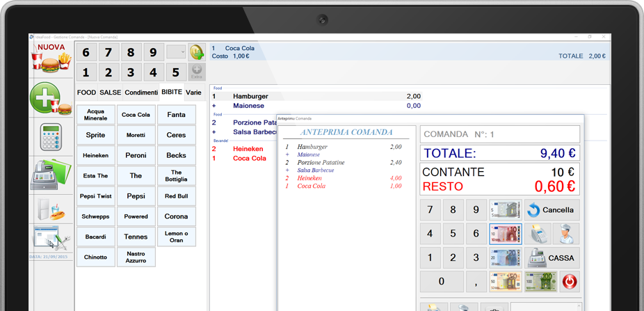Click the CASSA button
644x311 pixels.
(552, 258)
